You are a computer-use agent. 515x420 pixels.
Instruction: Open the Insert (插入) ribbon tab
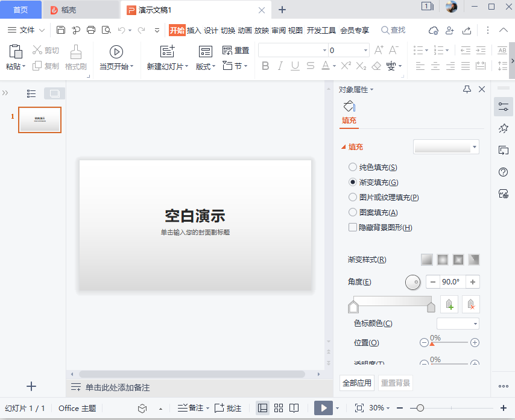coord(194,31)
